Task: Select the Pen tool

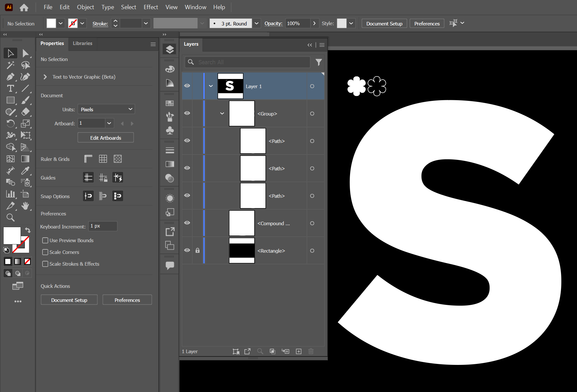Action: (10, 77)
